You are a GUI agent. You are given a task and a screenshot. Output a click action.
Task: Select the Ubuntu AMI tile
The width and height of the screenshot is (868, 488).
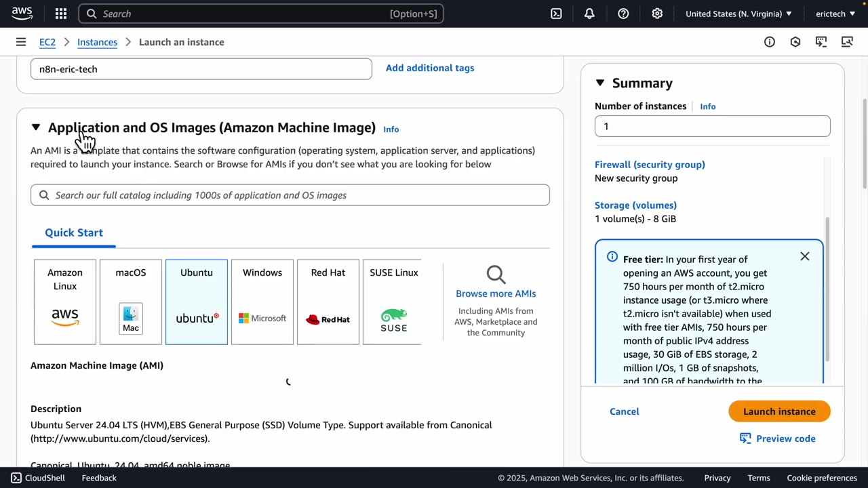point(197,302)
